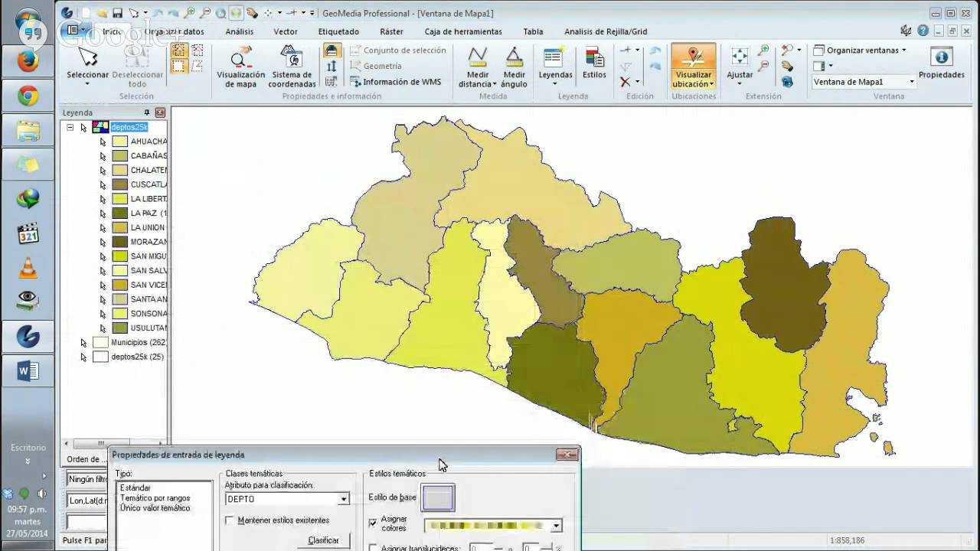Close the Propiedades de entrada de leyenda dialog
The width and height of the screenshot is (980, 551).
[x=567, y=455]
